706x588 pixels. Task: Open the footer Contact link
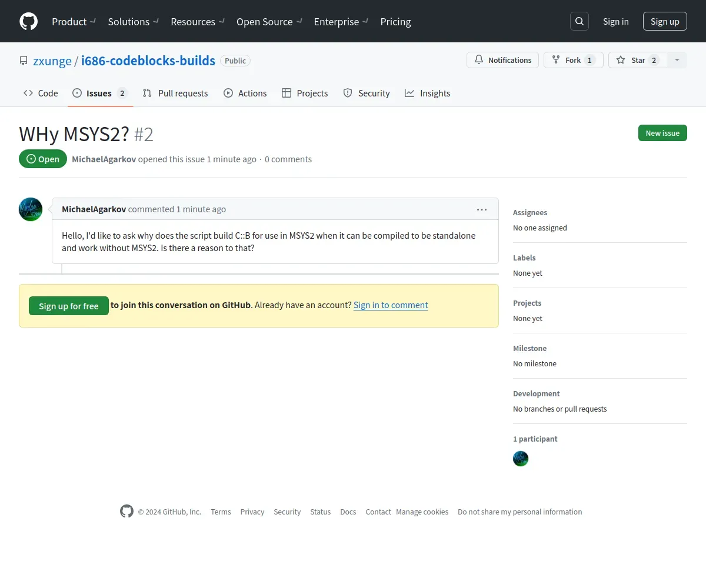coord(378,512)
